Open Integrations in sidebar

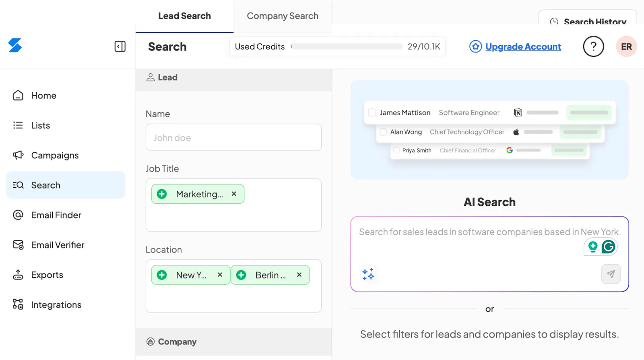[x=66, y=305]
